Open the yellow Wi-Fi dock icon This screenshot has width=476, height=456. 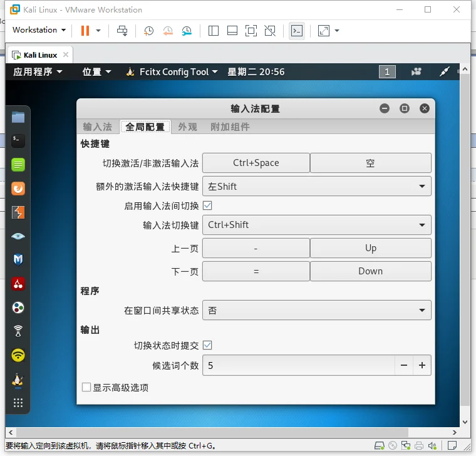[18, 355]
